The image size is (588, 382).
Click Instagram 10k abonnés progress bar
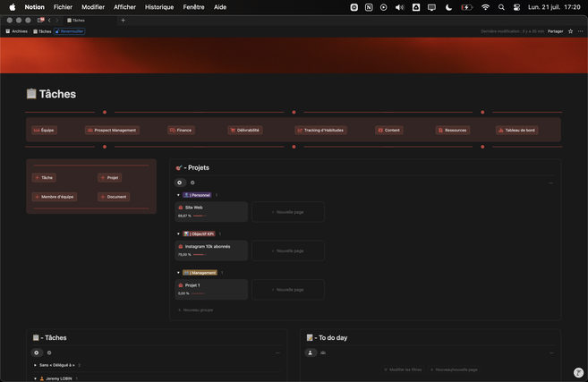click(200, 255)
